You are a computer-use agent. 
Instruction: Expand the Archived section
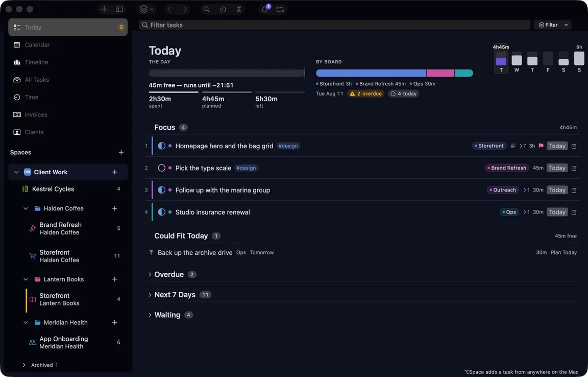pos(24,365)
